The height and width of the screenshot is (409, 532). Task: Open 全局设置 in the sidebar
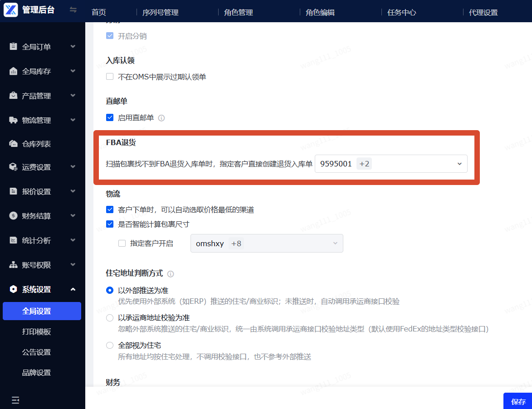(42, 311)
